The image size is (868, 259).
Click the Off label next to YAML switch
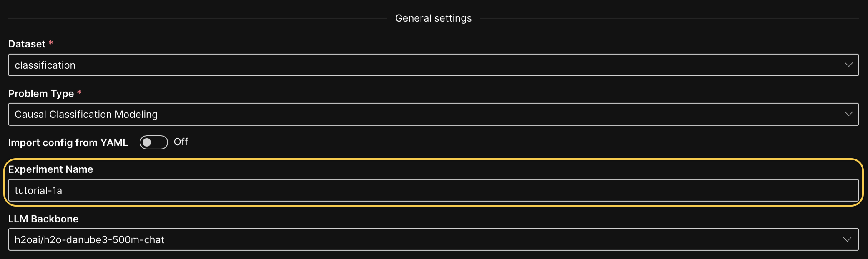[181, 142]
